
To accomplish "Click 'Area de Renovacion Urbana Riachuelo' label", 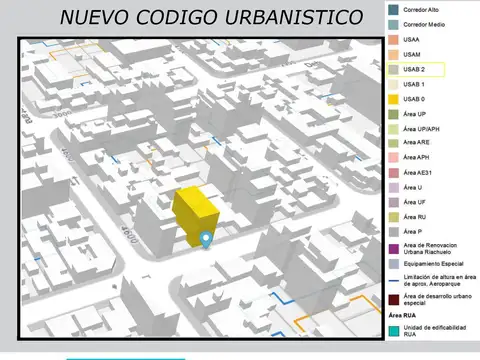I will 430,249.
